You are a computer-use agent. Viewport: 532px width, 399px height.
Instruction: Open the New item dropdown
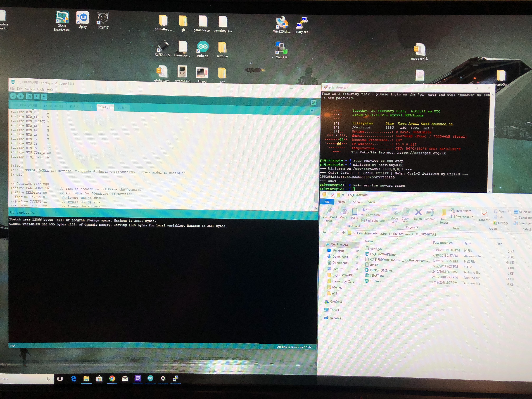[x=461, y=211]
